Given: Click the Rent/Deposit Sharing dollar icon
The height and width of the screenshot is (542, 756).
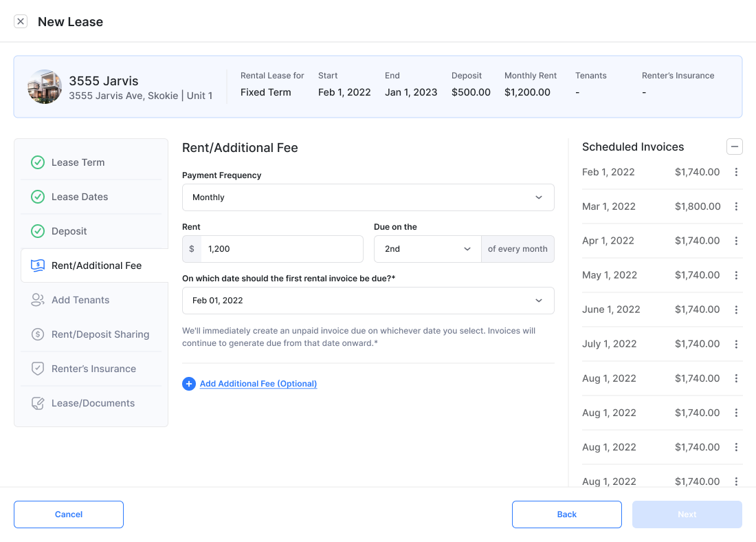Looking at the screenshot, I should (38, 334).
